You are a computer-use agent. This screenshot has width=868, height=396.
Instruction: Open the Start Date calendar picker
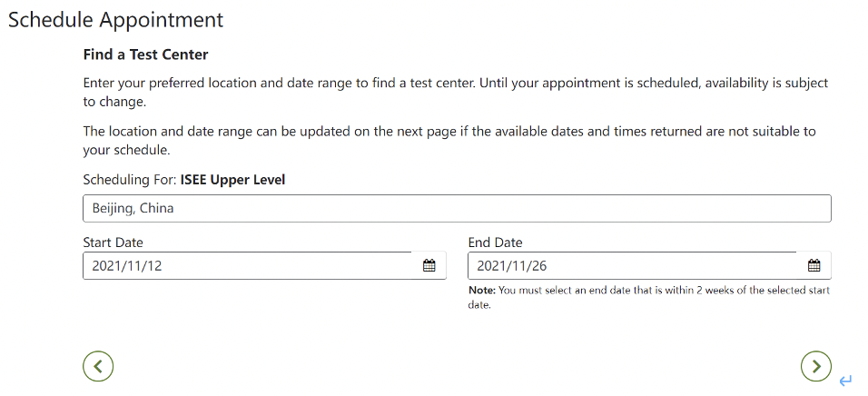point(429,266)
